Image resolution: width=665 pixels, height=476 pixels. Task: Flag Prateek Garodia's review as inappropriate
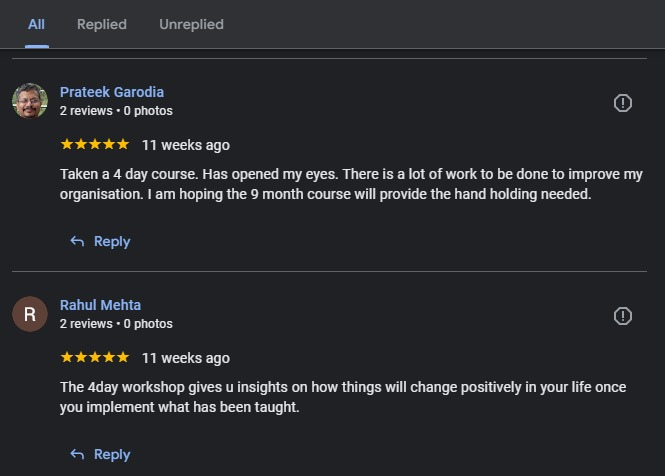click(x=622, y=103)
